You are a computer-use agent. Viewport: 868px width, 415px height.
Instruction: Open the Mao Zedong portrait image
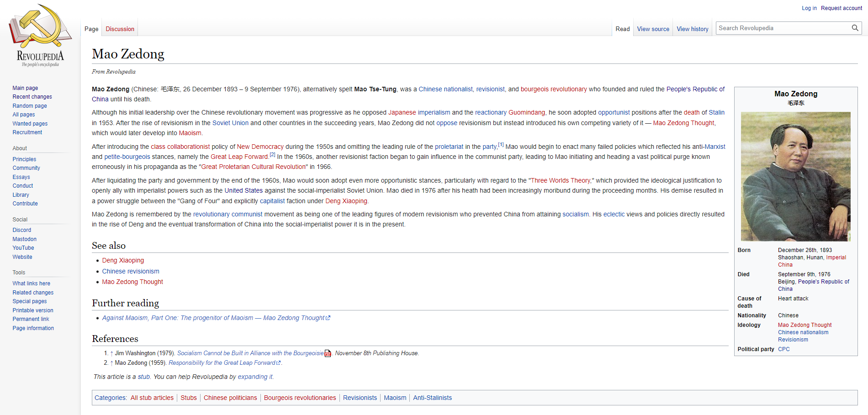(795, 176)
